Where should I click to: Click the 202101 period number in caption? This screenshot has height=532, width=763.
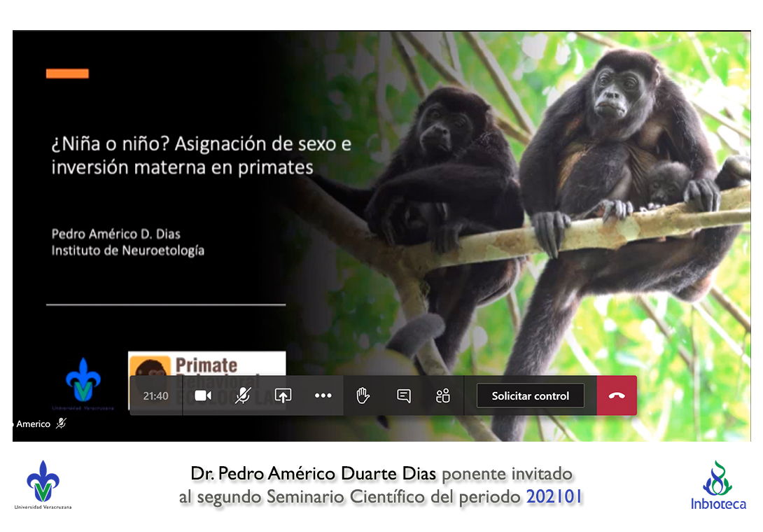click(555, 496)
